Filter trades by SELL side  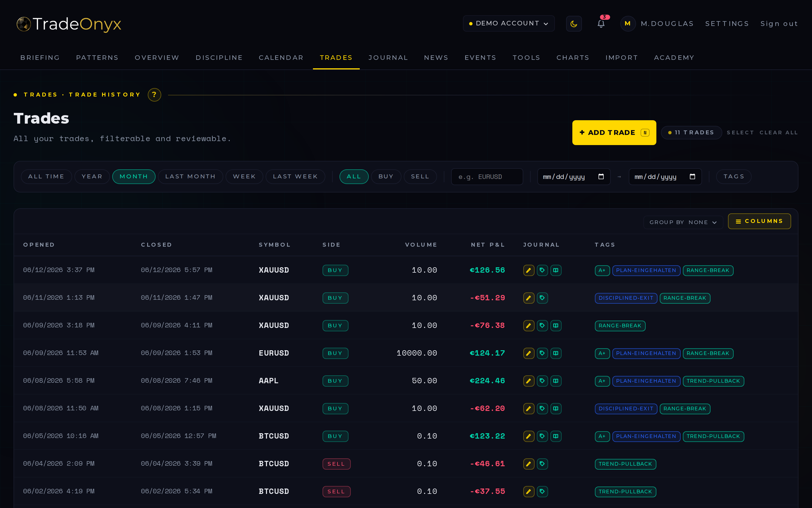coord(420,177)
